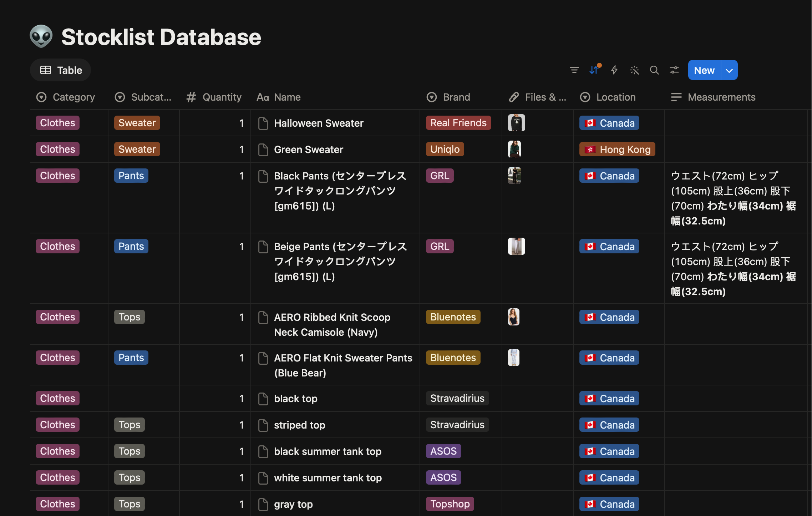The height and width of the screenshot is (516, 812).
Task: Open the search magnifier icon
Action: 654,70
